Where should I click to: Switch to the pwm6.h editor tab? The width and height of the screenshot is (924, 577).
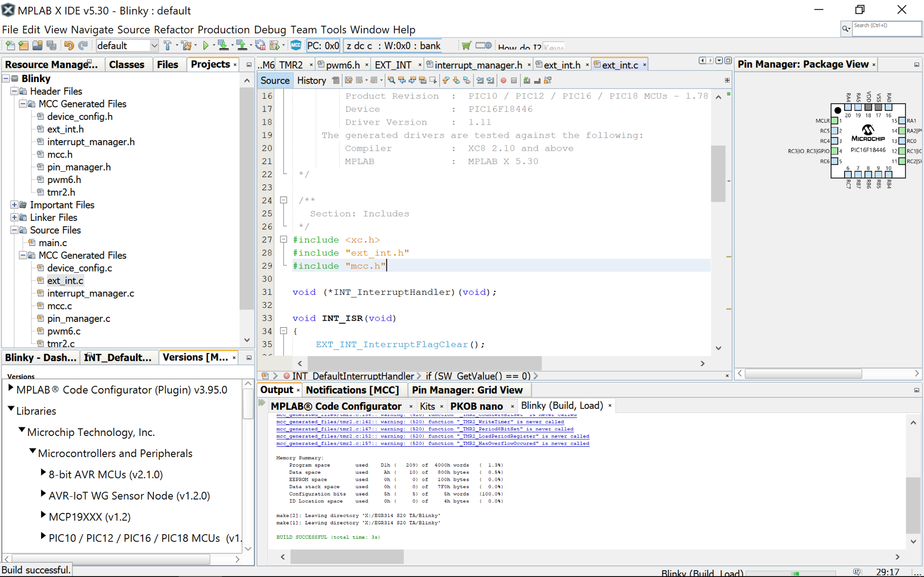(343, 65)
